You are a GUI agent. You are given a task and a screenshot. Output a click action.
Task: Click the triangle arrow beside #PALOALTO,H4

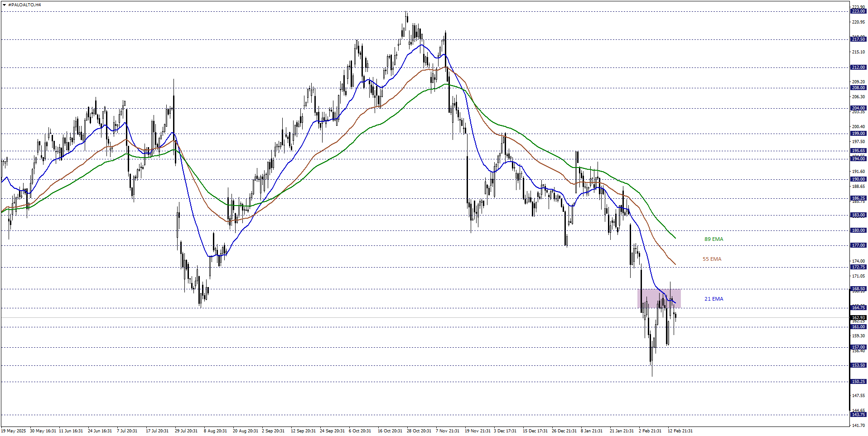coord(4,5)
